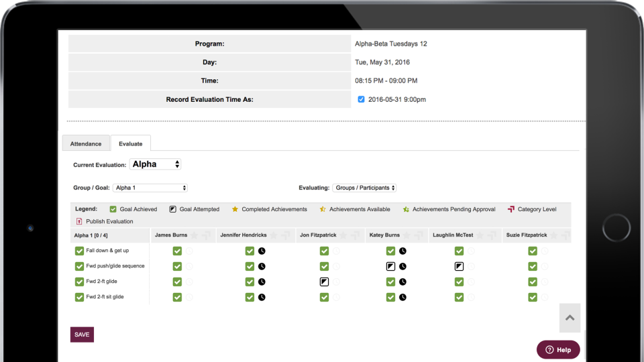The width and height of the screenshot is (644, 362).
Task: Toggle Katey Burns' attempted Fwd push/glide sequence goal
Action: coord(390,266)
